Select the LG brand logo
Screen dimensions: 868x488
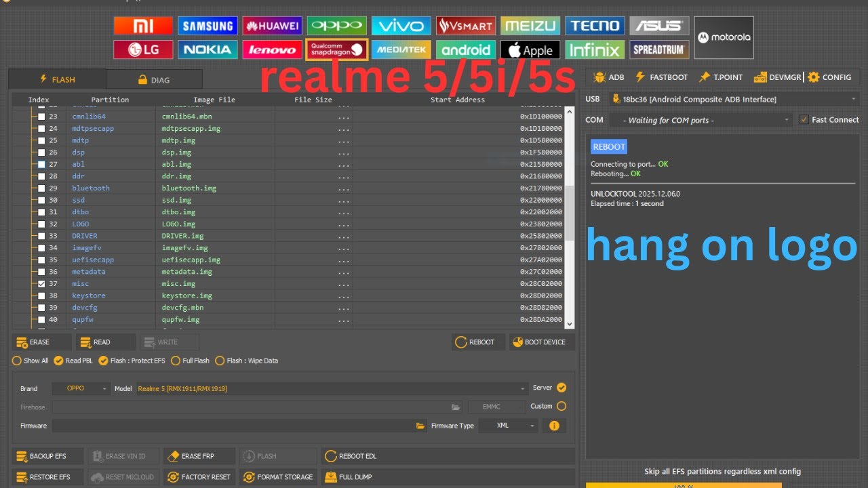pos(143,49)
